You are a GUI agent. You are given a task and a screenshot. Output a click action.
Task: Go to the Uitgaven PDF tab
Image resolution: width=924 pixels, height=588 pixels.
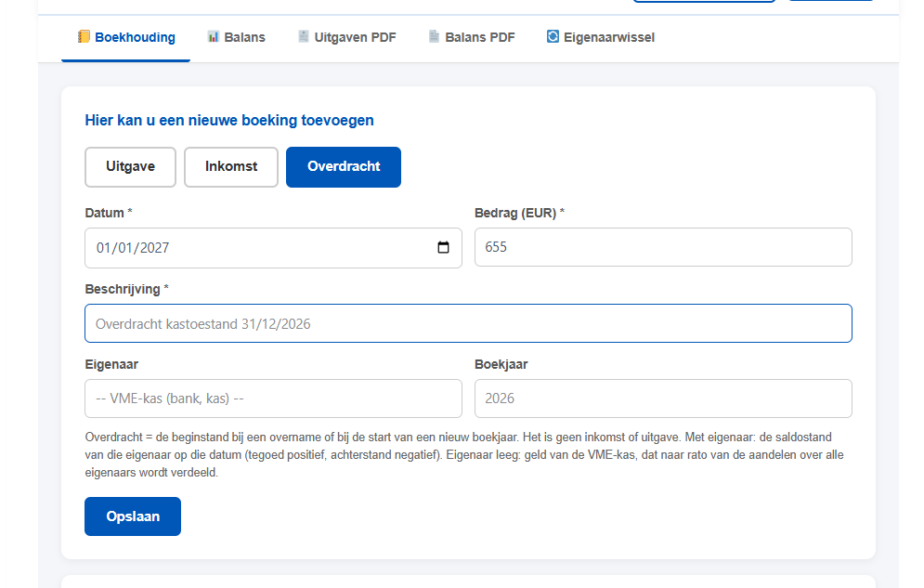click(x=346, y=38)
